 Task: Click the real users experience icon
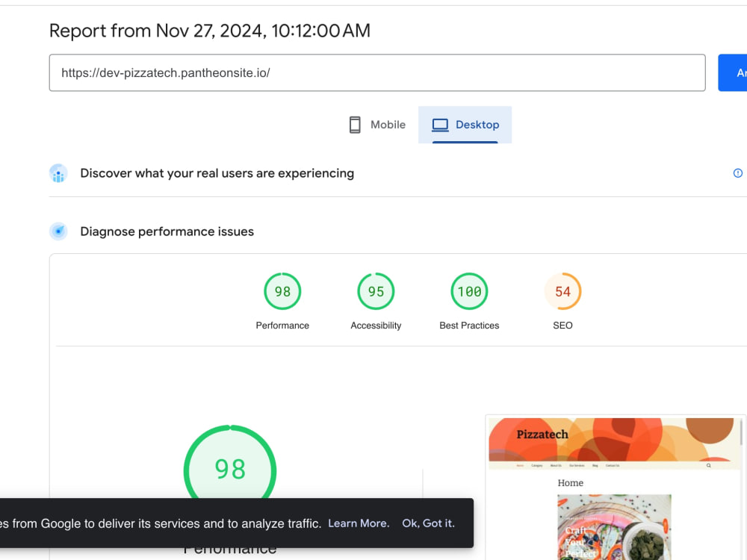(x=58, y=173)
